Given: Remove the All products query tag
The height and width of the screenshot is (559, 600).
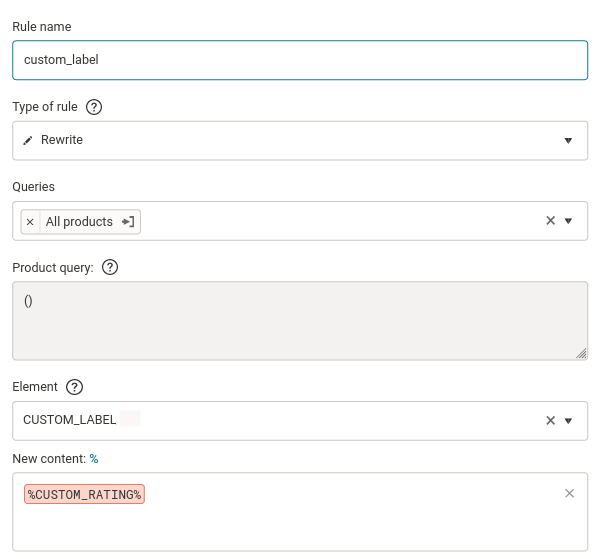Looking at the screenshot, I should click(30, 222).
